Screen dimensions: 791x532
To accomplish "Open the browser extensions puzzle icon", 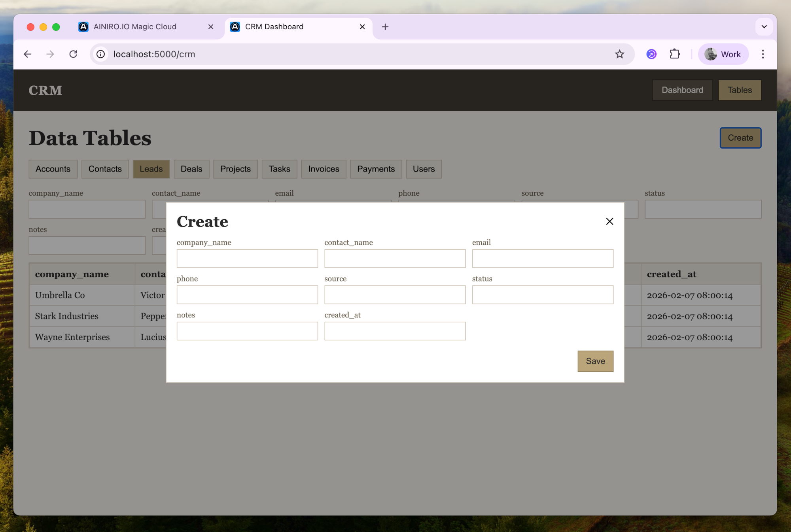I will click(x=675, y=54).
